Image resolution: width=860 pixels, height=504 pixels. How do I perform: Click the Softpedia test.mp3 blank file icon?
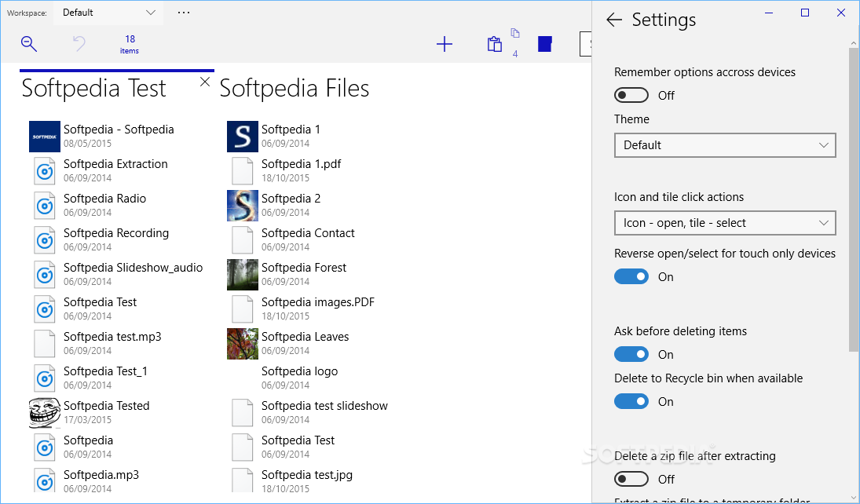click(x=45, y=344)
